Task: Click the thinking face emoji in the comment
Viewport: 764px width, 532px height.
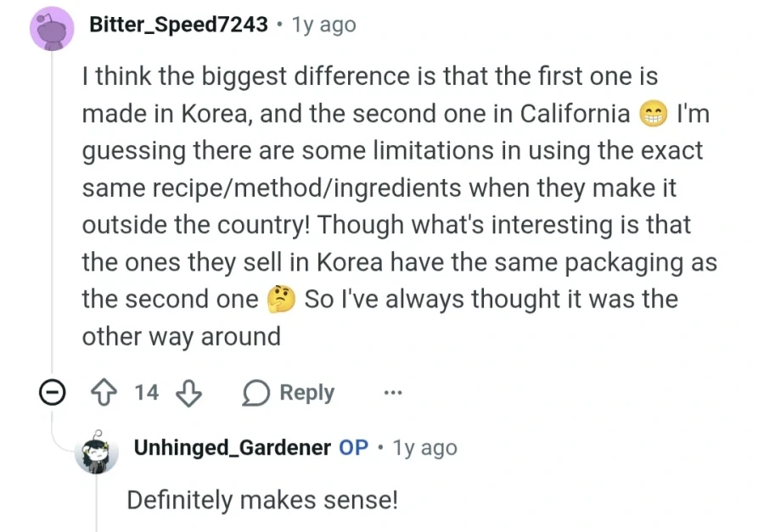Action: pyautogui.click(x=281, y=300)
